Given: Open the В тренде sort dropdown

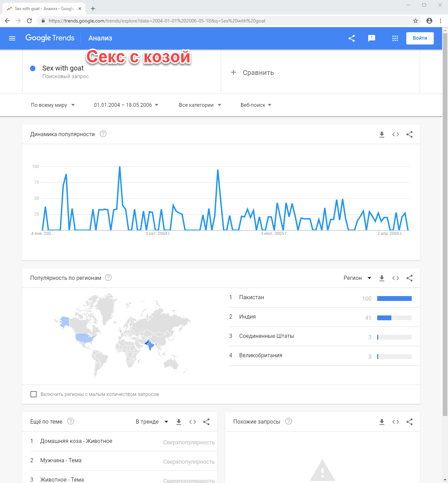Looking at the screenshot, I should [152, 422].
